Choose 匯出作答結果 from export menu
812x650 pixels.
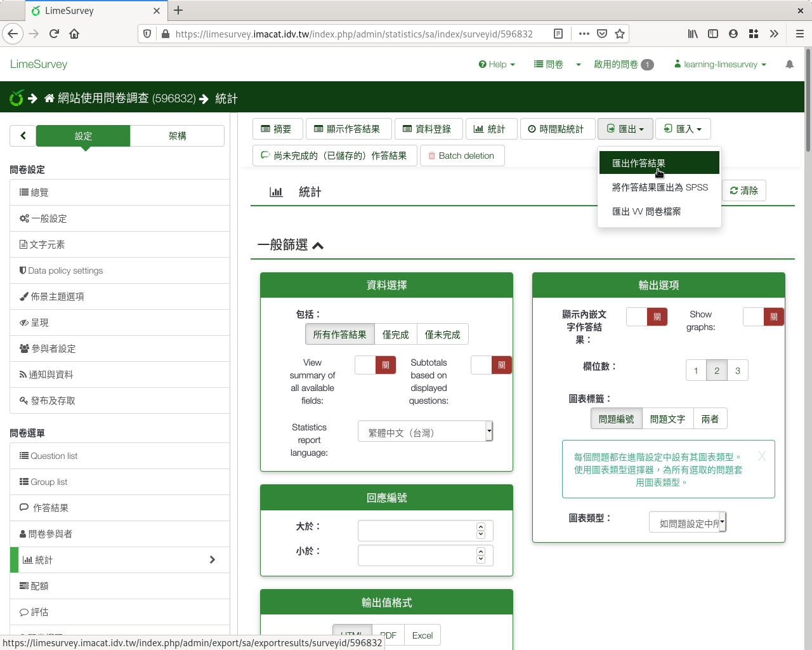(x=659, y=162)
